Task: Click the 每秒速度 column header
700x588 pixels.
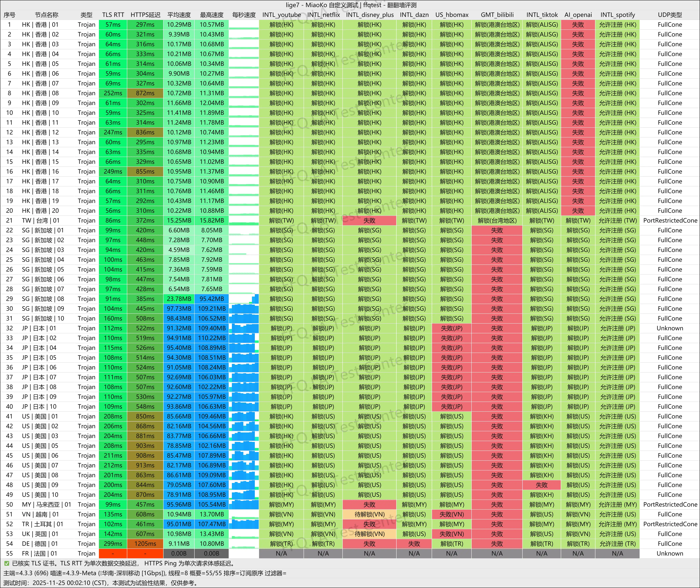Action: point(244,15)
